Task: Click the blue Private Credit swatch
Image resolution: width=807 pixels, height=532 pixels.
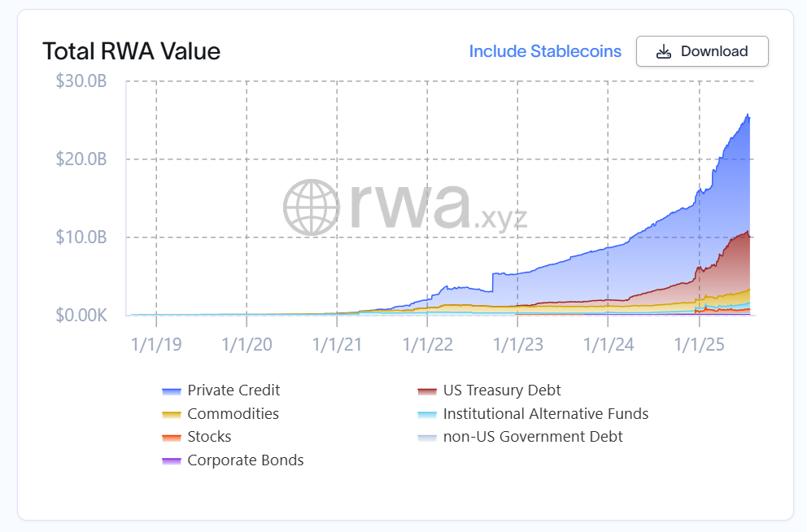Action: coord(171,391)
